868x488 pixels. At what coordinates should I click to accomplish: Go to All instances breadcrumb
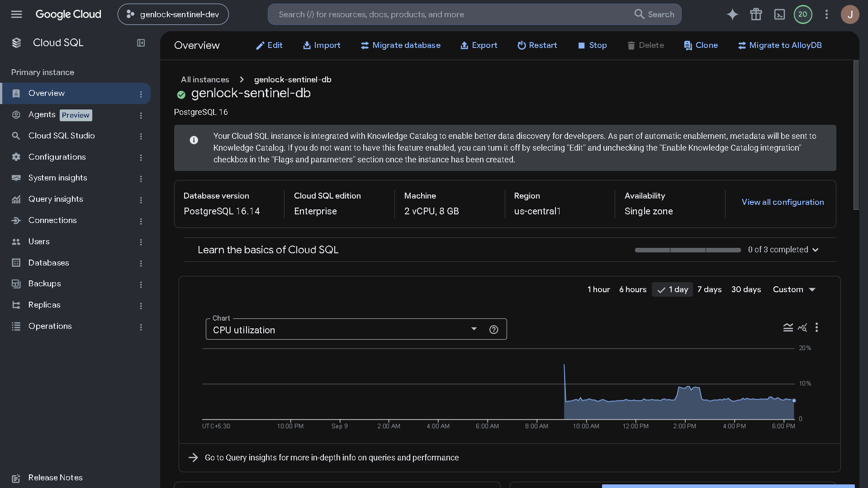point(205,80)
